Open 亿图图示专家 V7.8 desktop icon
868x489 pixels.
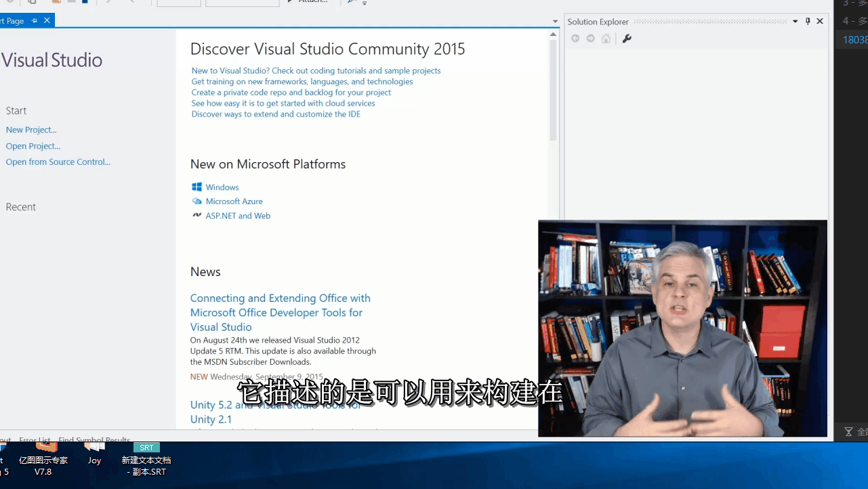point(43,459)
